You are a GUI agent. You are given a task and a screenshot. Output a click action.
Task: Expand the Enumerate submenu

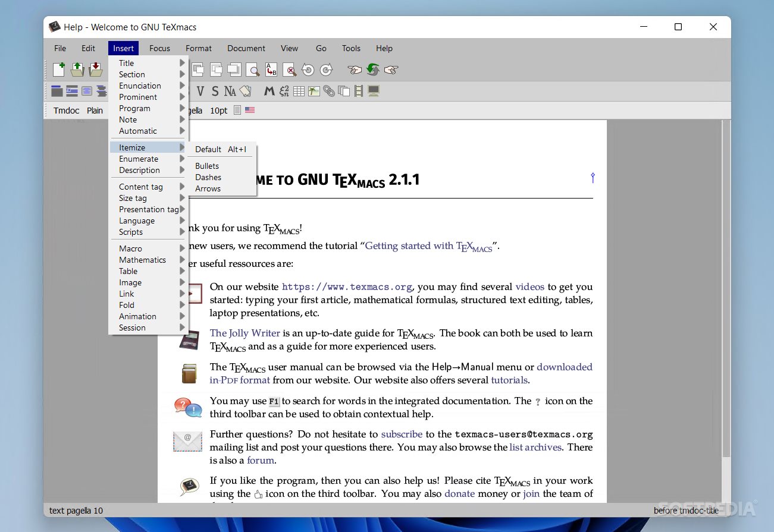[x=149, y=159]
